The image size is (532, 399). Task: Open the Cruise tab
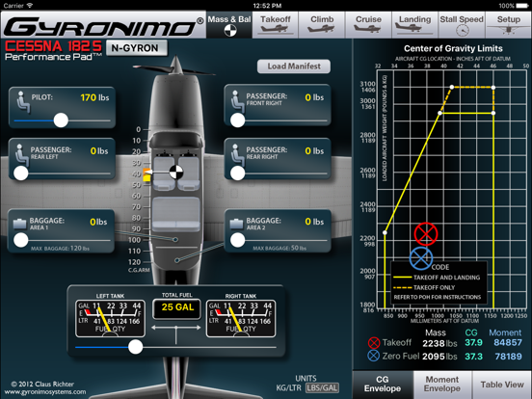(x=368, y=24)
